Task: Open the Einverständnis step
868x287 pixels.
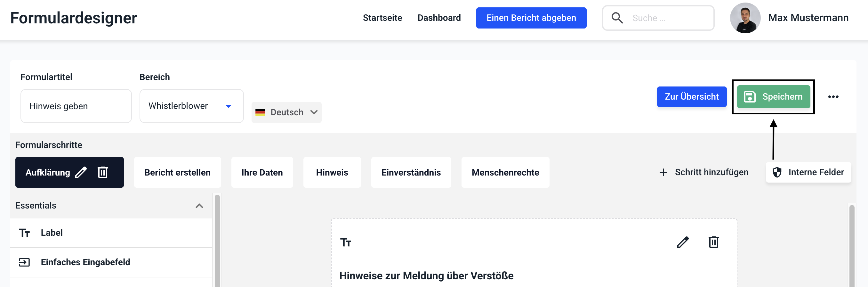Action: pos(411,172)
